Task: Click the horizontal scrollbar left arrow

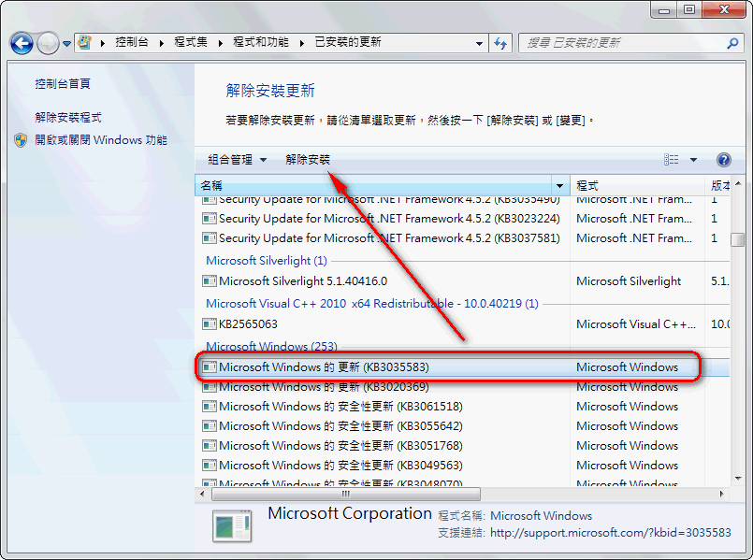Action: pyautogui.click(x=202, y=494)
